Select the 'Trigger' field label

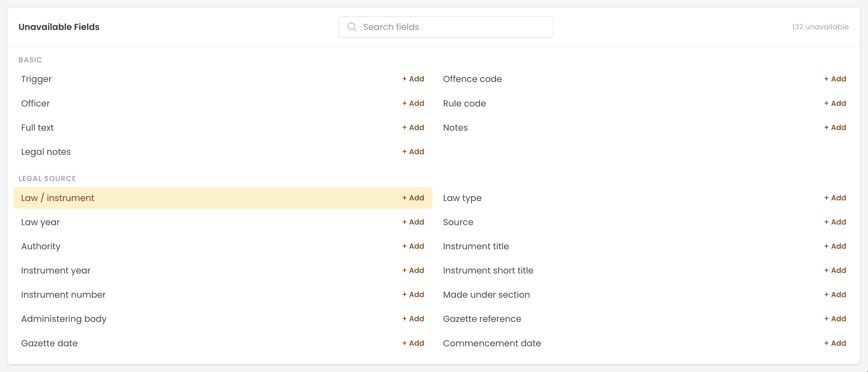point(36,79)
